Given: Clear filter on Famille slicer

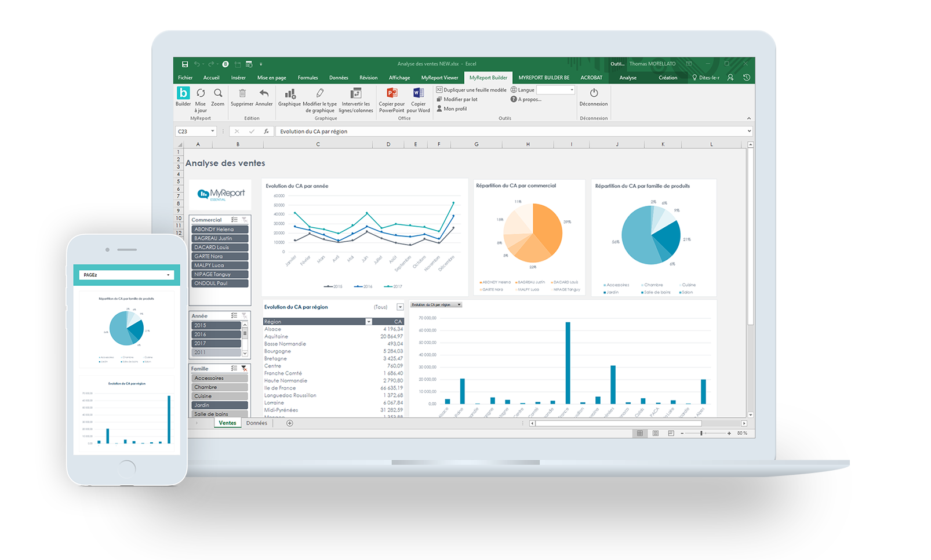Looking at the screenshot, I should click(244, 369).
